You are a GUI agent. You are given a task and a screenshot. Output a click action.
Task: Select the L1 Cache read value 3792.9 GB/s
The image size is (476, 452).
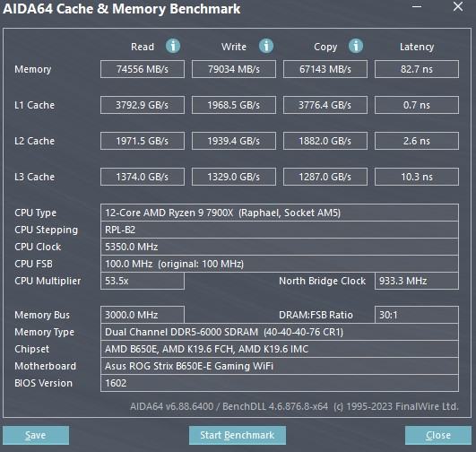point(143,105)
